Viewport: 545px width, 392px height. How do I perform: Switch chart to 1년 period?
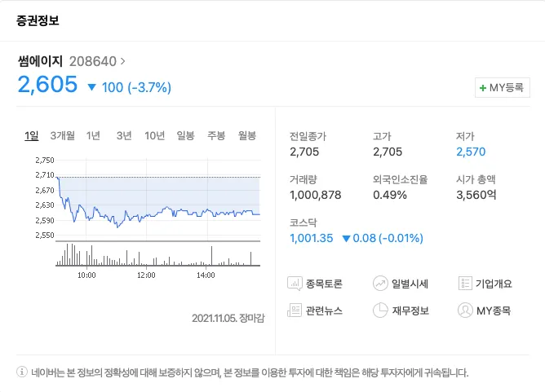(x=93, y=135)
